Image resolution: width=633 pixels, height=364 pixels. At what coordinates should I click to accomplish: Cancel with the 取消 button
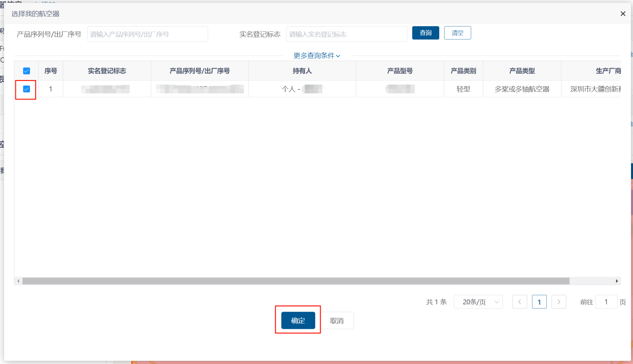point(337,321)
